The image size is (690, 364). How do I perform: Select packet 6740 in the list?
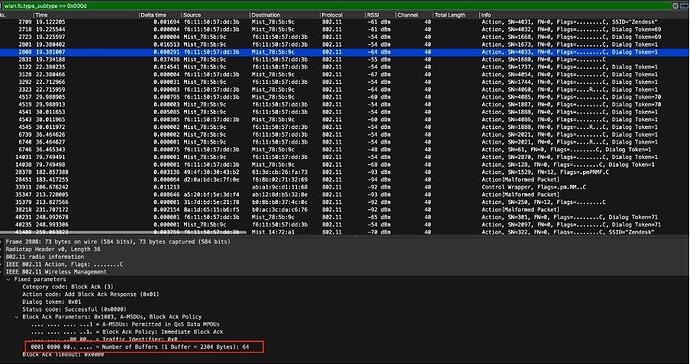[x=345, y=142]
